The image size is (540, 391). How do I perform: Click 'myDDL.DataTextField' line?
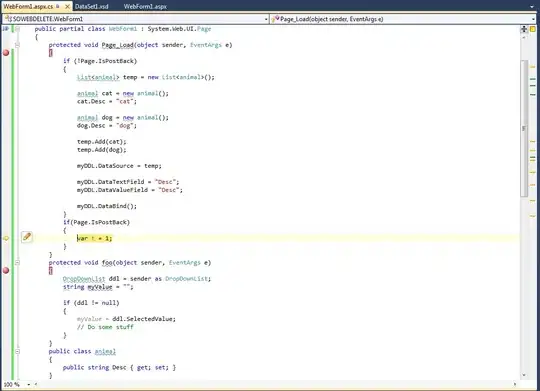[x=128, y=182]
